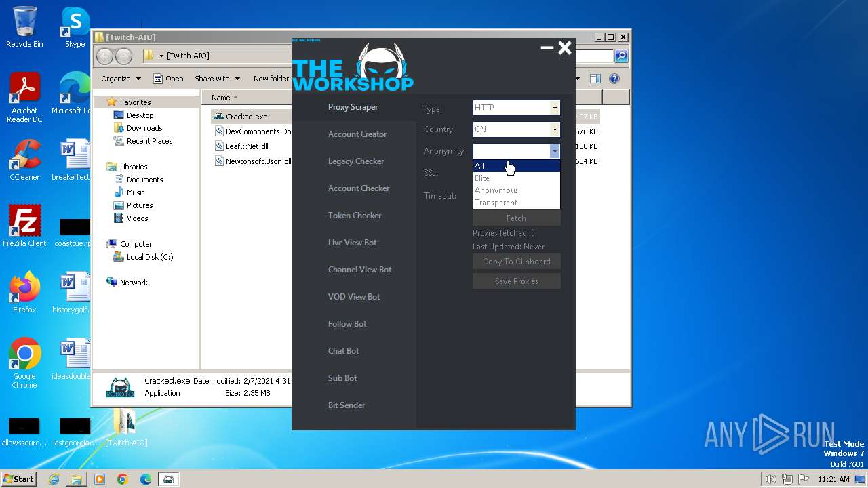Select Recycle Bin desktop icon
Image resolution: width=868 pixels, height=488 pixels.
click(24, 27)
